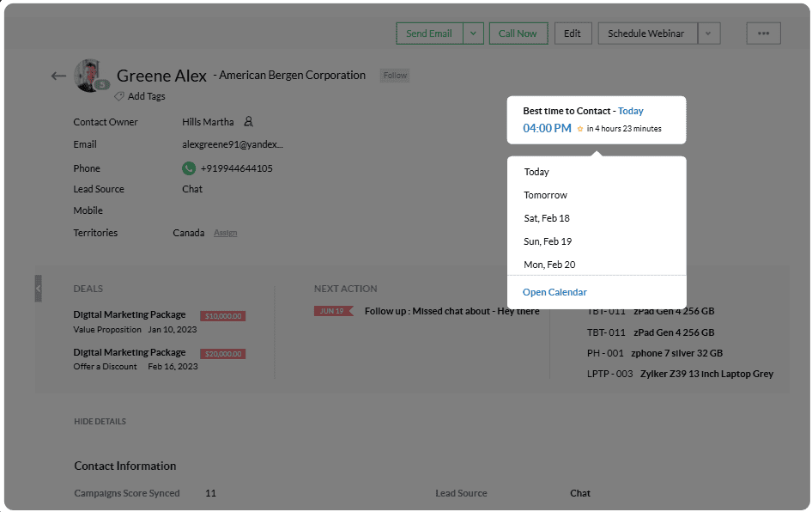Collapse details with Hide Details
Screen dimensions: 812x512
pos(100,422)
